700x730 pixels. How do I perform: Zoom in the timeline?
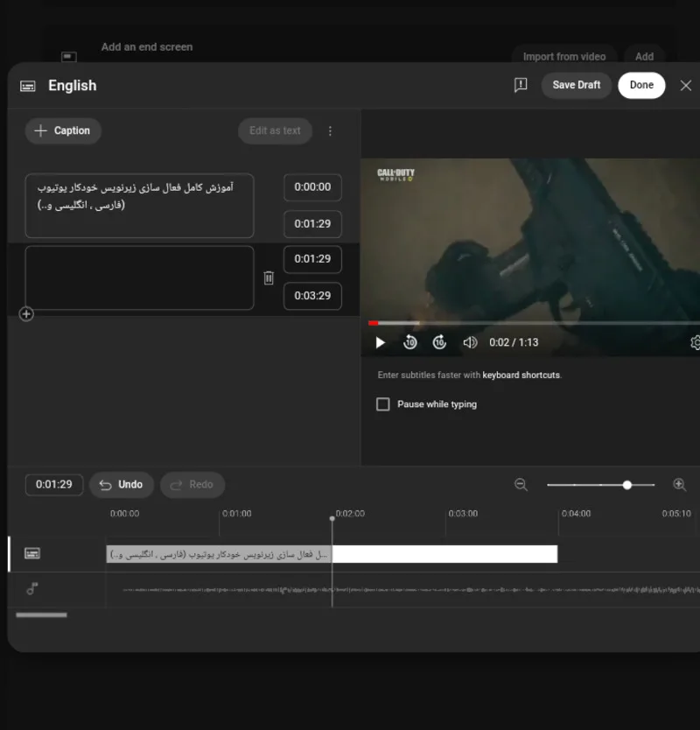point(680,485)
